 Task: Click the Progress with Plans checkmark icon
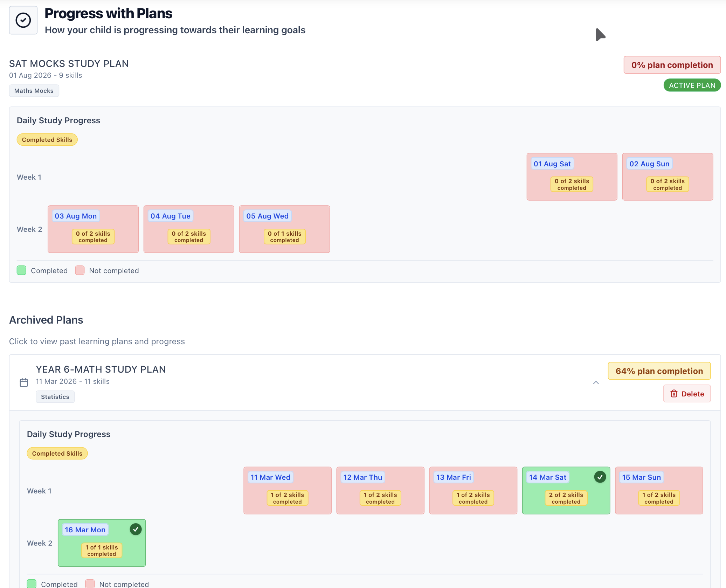[23, 20]
